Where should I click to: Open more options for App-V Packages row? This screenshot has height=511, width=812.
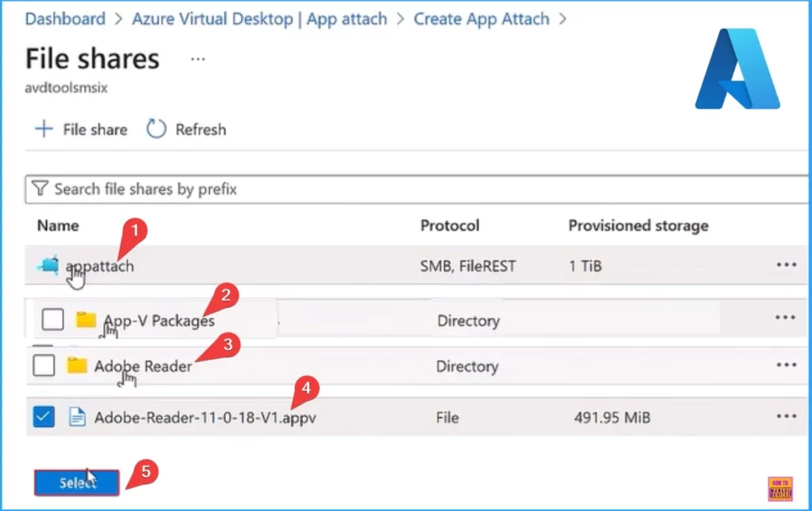[x=785, y=317]
